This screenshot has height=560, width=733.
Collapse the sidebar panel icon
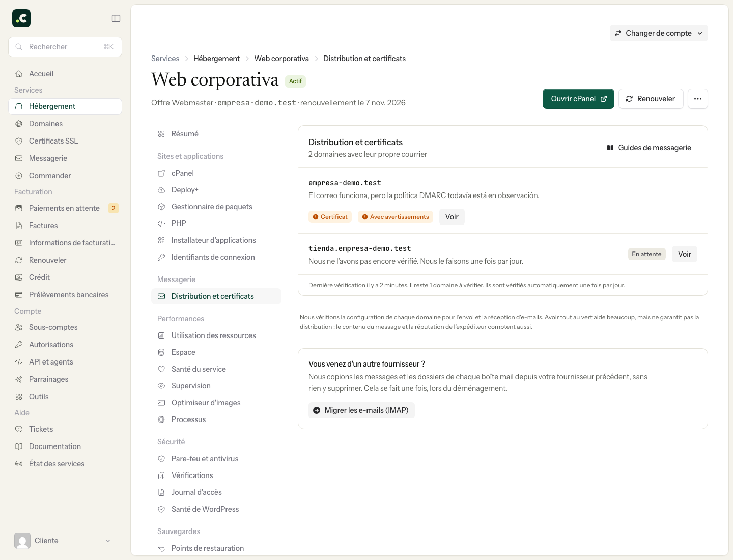click(116, 18)
